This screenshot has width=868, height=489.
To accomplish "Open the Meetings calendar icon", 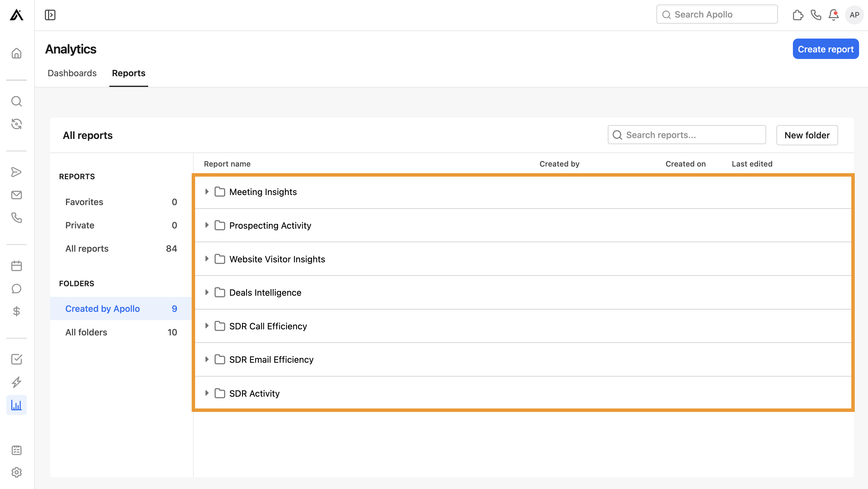I will pyautogui.click(x=16, y=265).
